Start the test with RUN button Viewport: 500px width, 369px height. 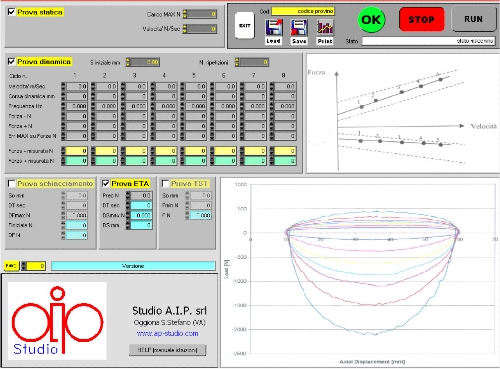pos(473,19)
